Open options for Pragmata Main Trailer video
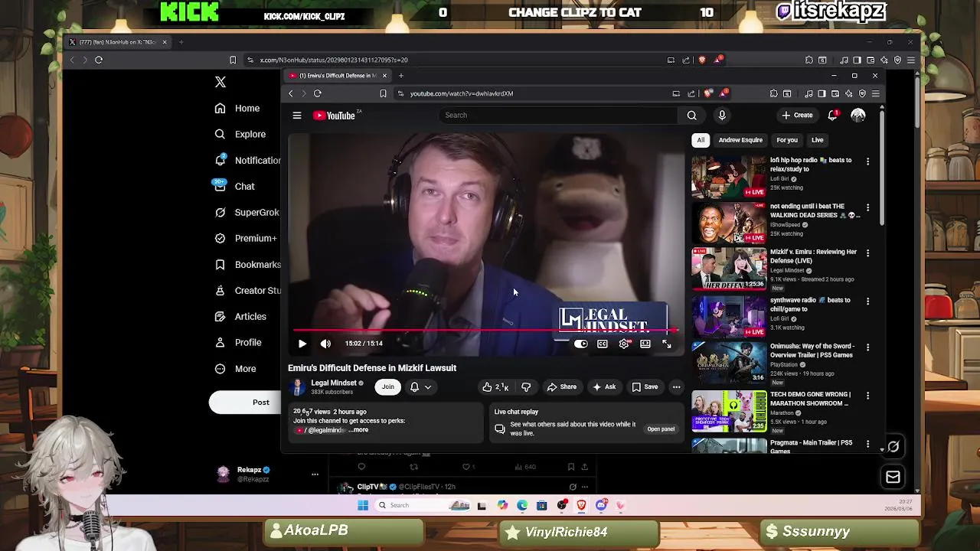The height and width of the screenshot is (551, 980). click(867, 444)
